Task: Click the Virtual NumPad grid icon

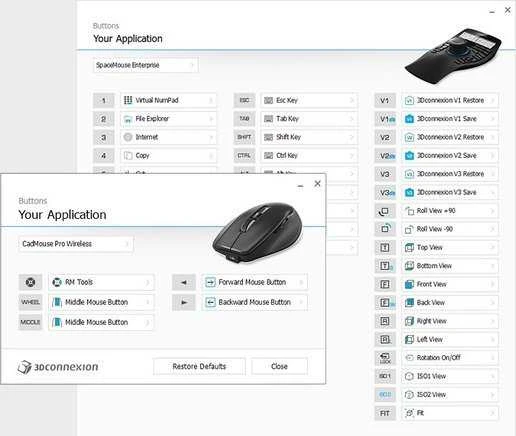Action: [128, 100]
